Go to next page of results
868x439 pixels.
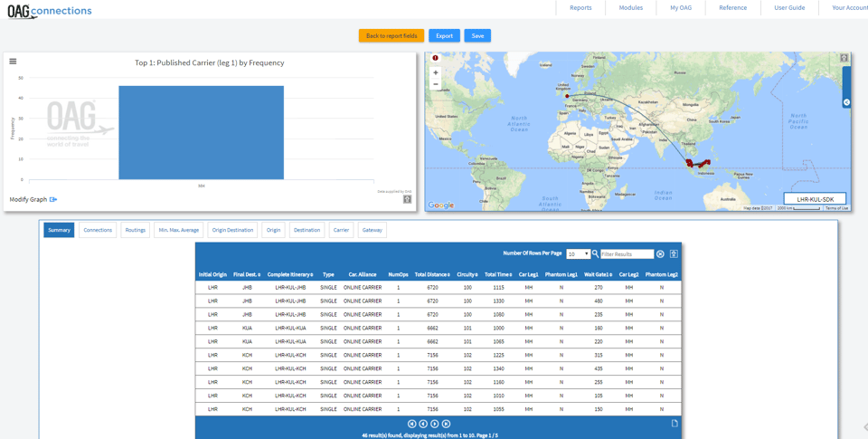[x=435, y=424]
